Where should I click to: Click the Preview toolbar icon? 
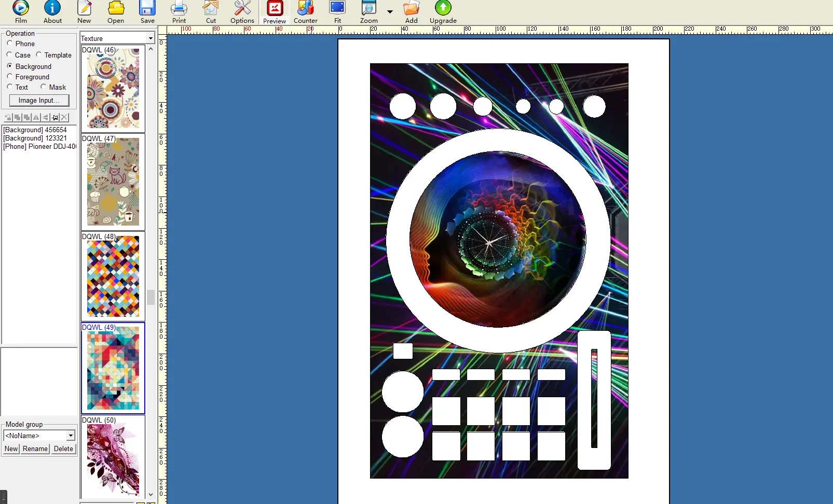[x=275, y=12]
